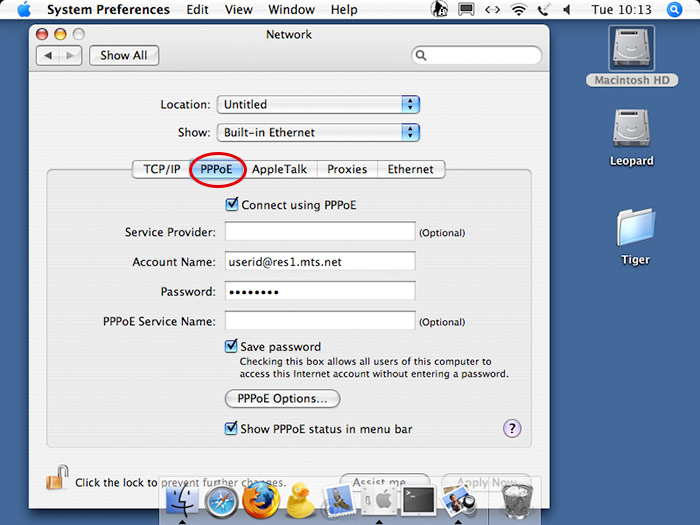Click the lock to prevent changes

pos(57,478)
